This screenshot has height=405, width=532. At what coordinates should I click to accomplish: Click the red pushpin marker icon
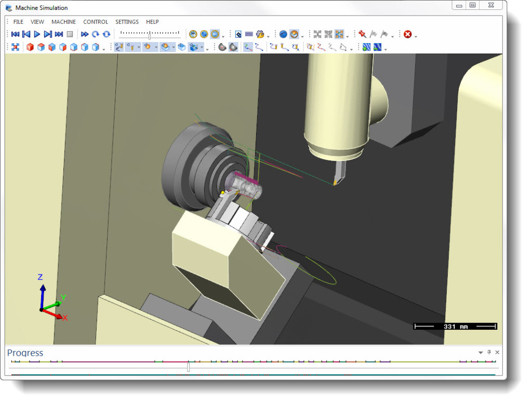(363, 34)
